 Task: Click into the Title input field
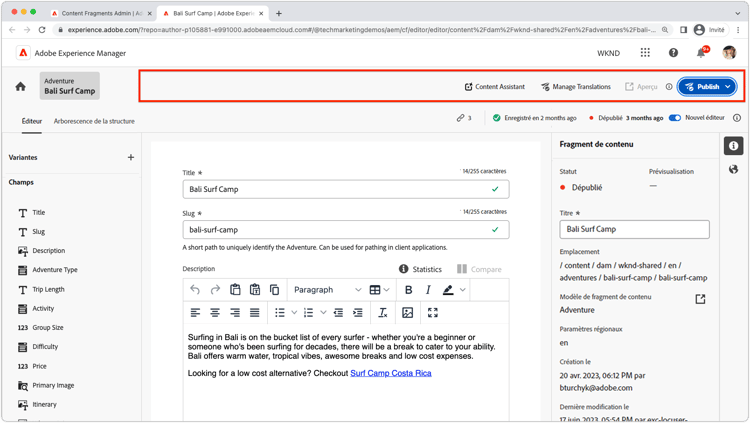click(346, 189)
